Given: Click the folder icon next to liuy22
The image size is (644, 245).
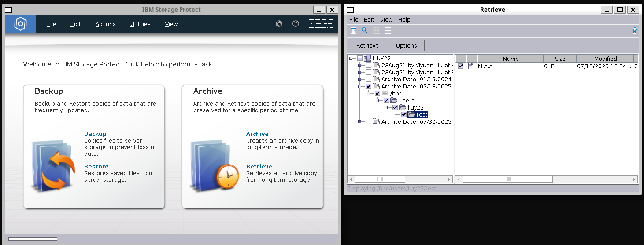Looking at the screenshot, I should click(x=403, y=107).
